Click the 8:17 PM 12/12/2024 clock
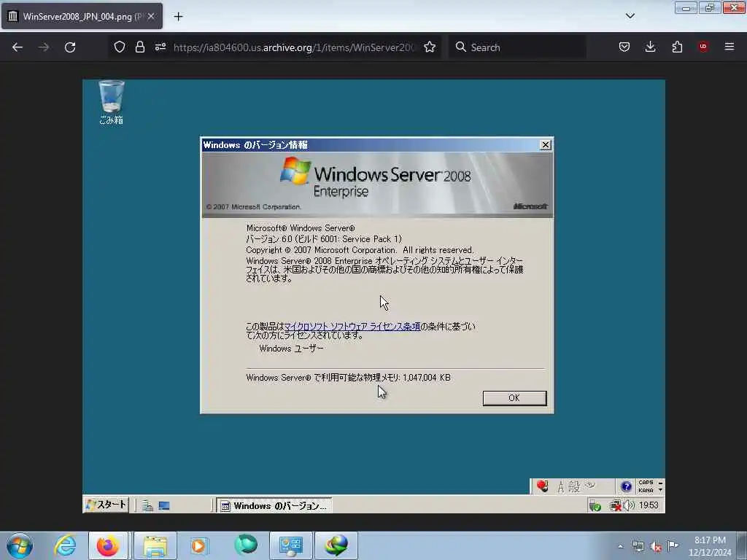Screen dimensions: 747x560 710,546
